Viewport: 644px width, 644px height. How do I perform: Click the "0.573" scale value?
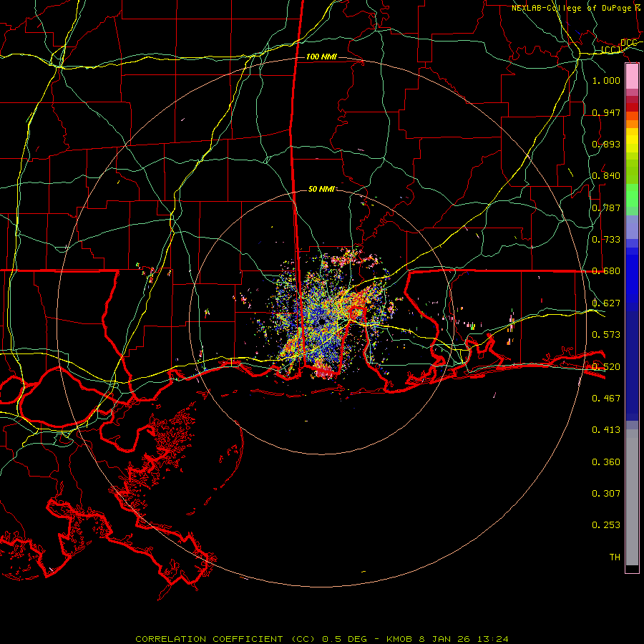(606, 334)
